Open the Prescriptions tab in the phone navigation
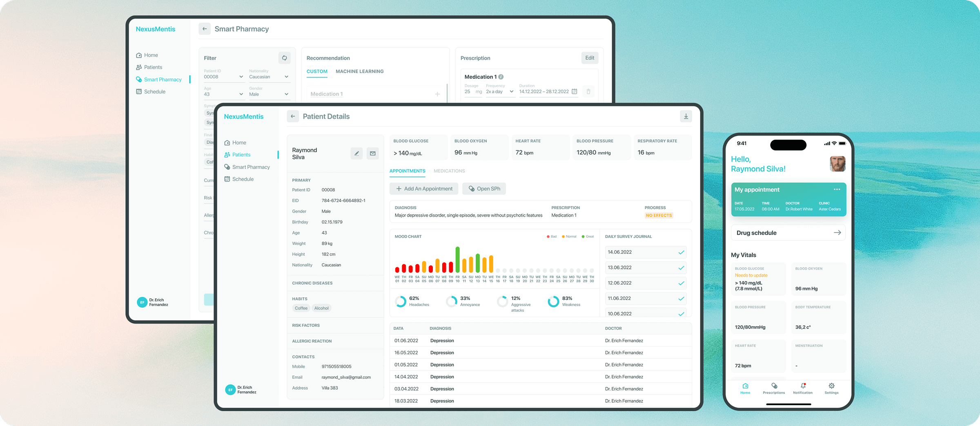 (x=774, y=388)
